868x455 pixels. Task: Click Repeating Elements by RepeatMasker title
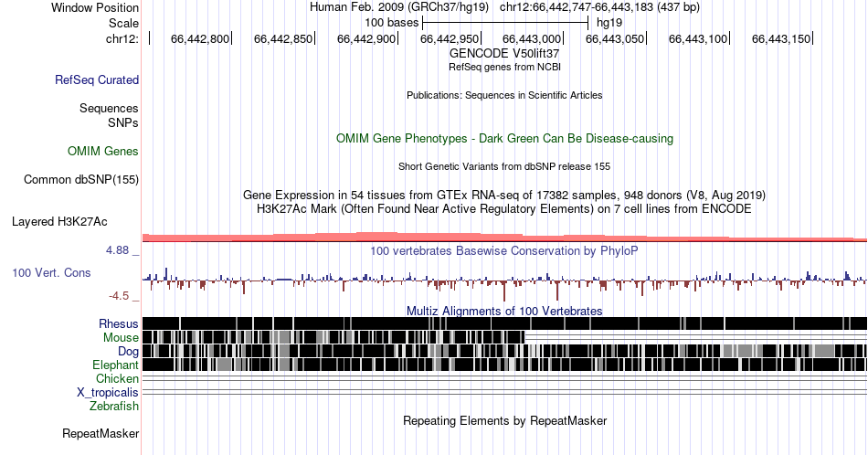[x=504, y=420]
